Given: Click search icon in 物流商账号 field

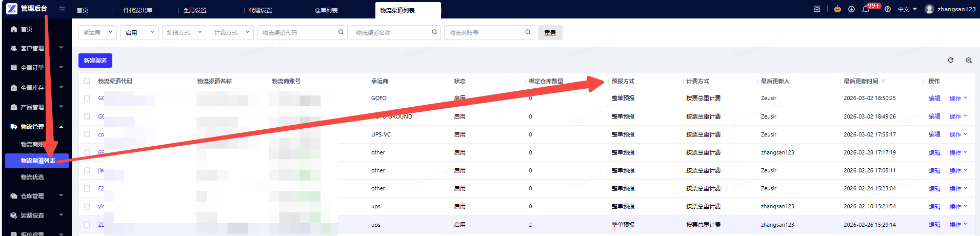Looking at the screenshot, I should (528, 32).
